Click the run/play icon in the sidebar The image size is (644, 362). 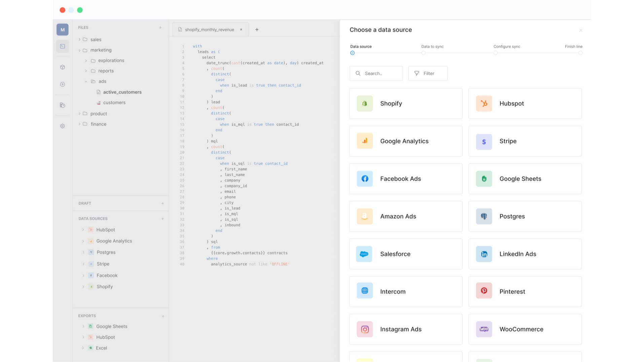pyautogui.click(x=62, y=84)
